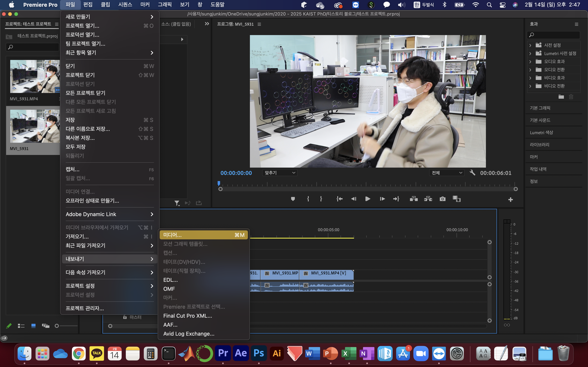
Task: Select Final Cut Pro XML... export option
Action: pos(188,316)
